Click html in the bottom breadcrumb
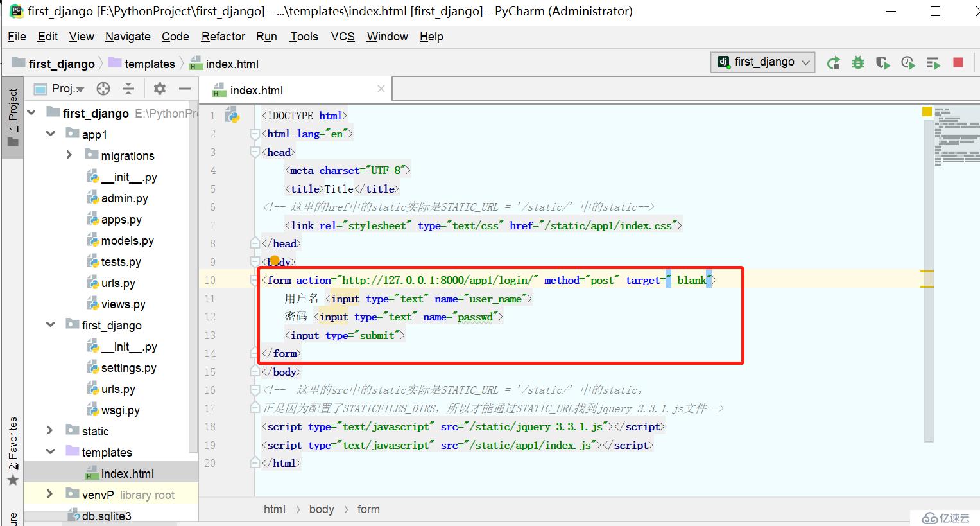Viewport: 980px width, 526px height. click(274, 509)
